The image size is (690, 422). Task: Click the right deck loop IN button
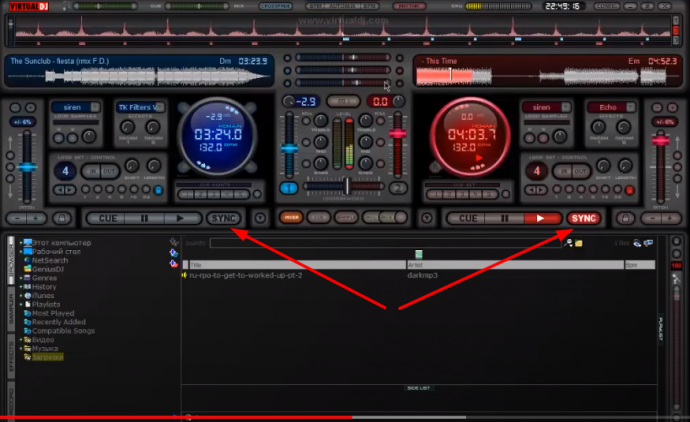point(563,171)
